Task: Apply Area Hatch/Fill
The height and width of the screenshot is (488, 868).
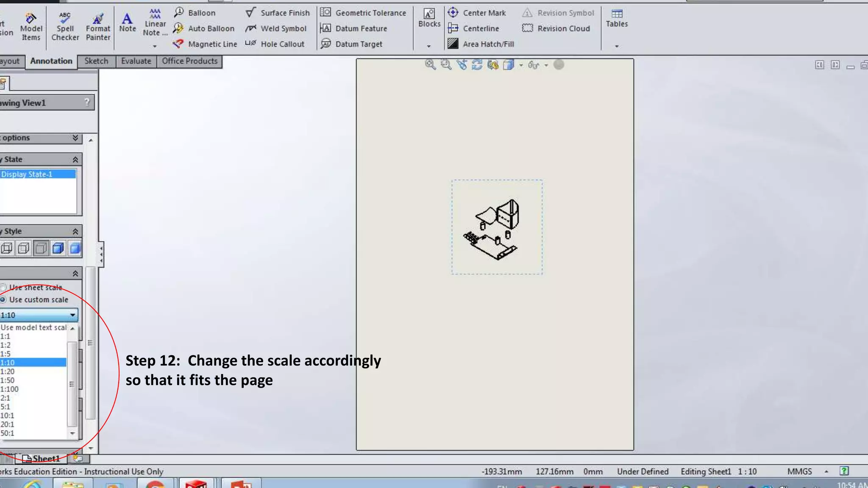Action: (x=481, y=44)
